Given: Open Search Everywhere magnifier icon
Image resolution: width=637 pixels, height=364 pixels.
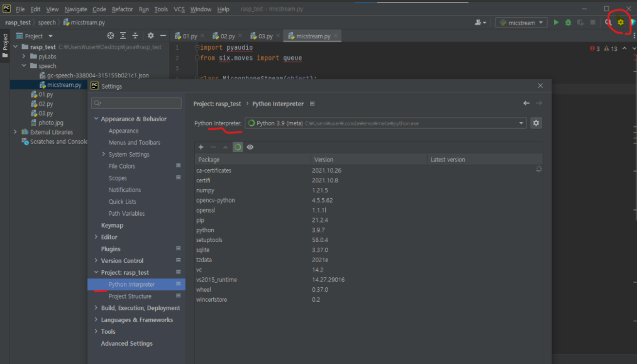Looking at the screenshot, I should (x=608, y=23).
